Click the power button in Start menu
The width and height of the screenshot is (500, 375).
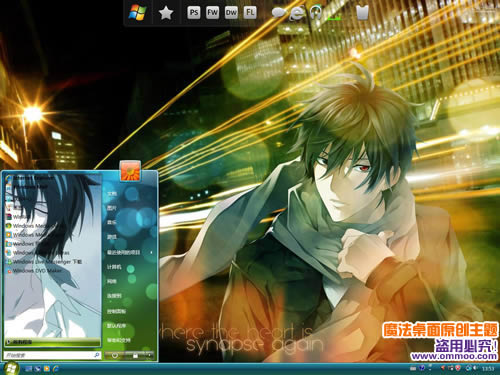tap(115, 356)
